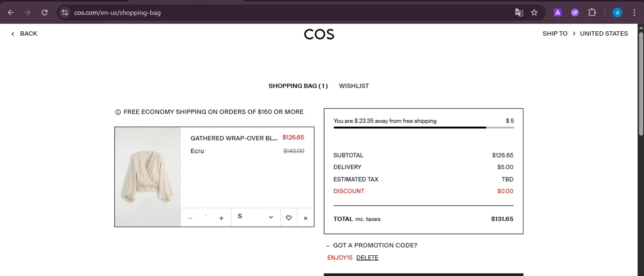Click the DISCOUNT $0.00 value
This screenshot has width=644, height=276.
click(x=505, y=191)
